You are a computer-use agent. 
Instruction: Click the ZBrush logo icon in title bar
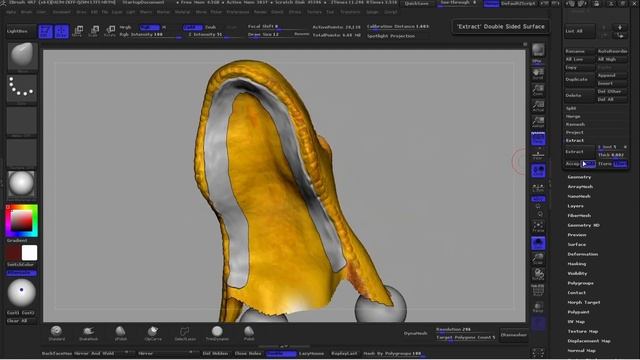point(3,2)
